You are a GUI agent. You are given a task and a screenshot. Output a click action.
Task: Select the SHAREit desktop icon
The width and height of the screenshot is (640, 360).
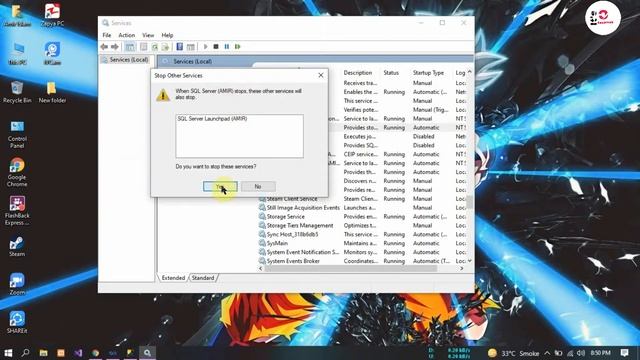coord(17,322)
